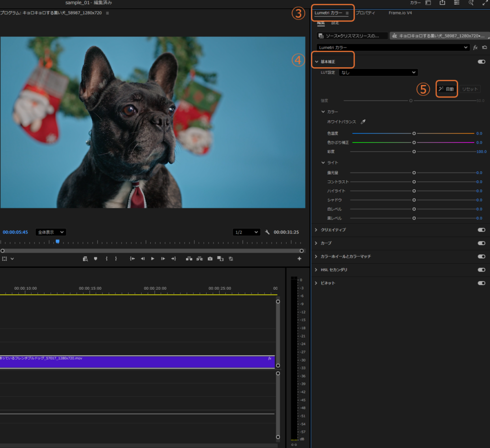Click the Export Frame camera icon
The height and width of the screenshot is (448, 490).
coord(210,259)
